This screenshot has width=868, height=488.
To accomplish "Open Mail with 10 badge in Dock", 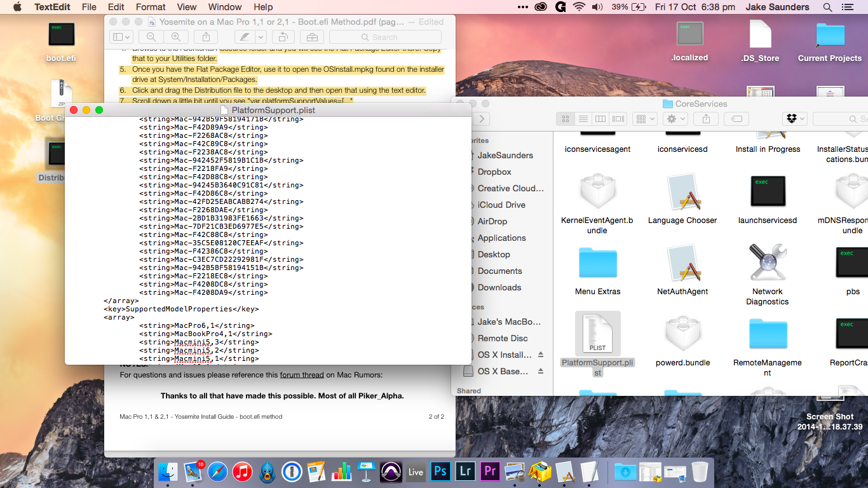I will (193, 471).
